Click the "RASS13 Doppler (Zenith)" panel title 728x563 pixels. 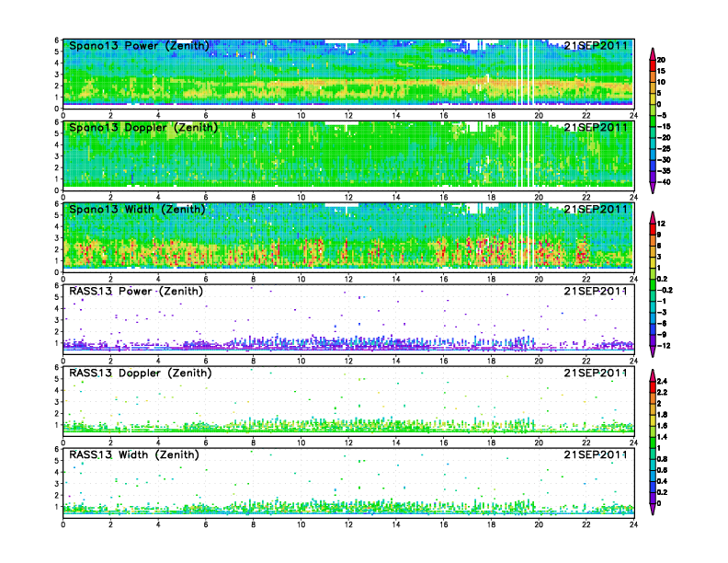click(141, 373)
